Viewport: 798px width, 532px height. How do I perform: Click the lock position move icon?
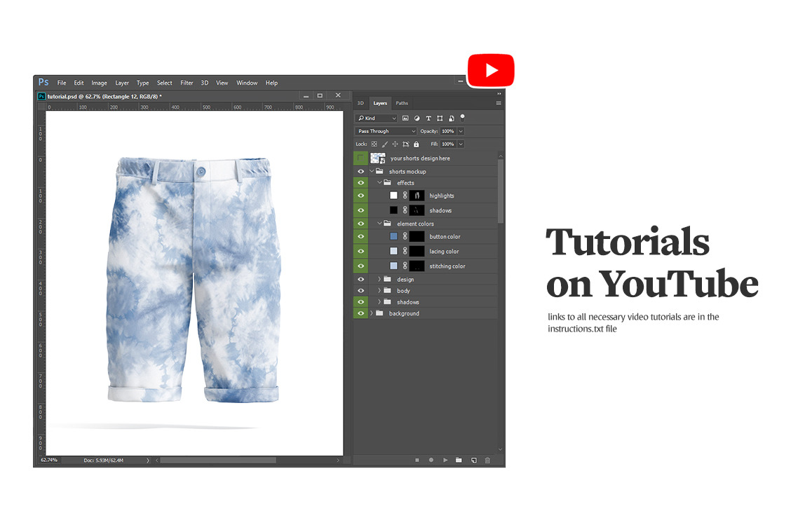click(395, 144)
